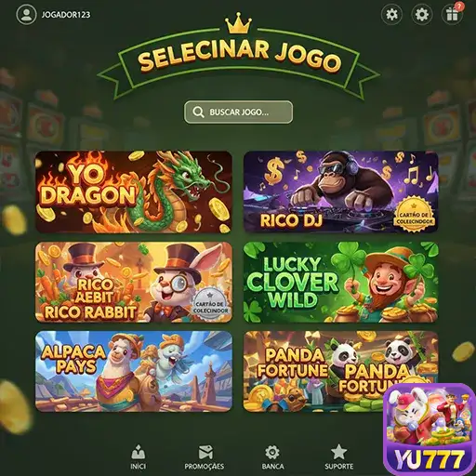The height and width of the screenshot is (476, 476).
Task: Launch the Yo Dragon game
Action: pos(134,192)
